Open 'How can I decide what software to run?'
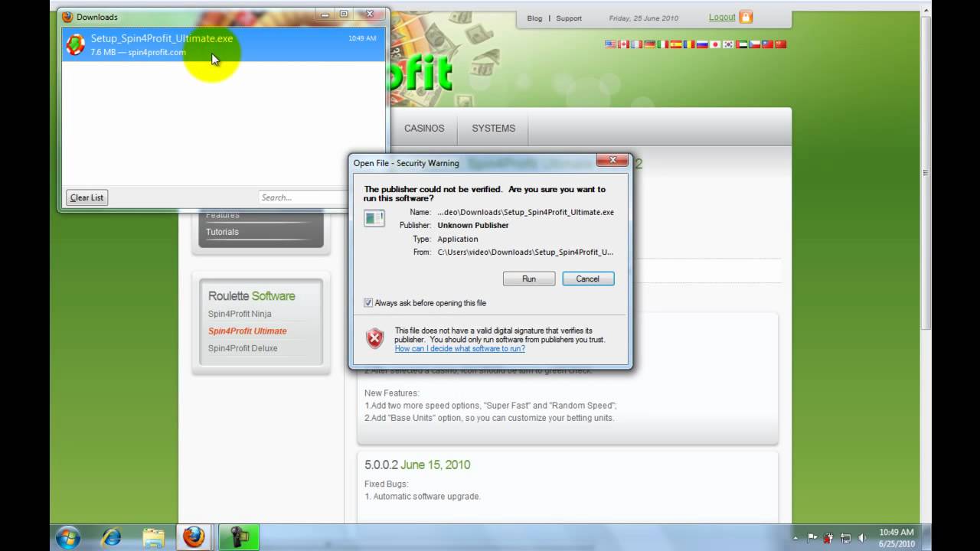The width and height of the screenshot is (980, 551). (459, 348)
